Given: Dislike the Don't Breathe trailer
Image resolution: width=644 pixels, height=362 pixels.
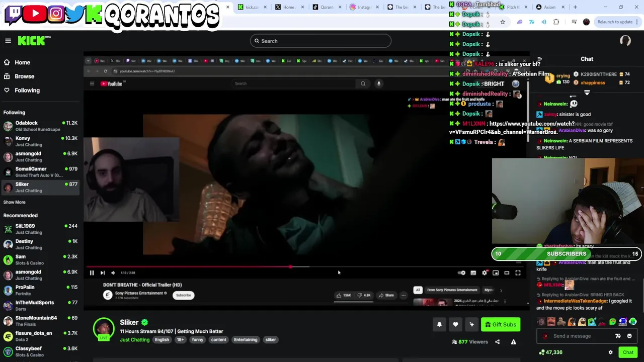Looking at the screenshot, I should click(365, 295).
